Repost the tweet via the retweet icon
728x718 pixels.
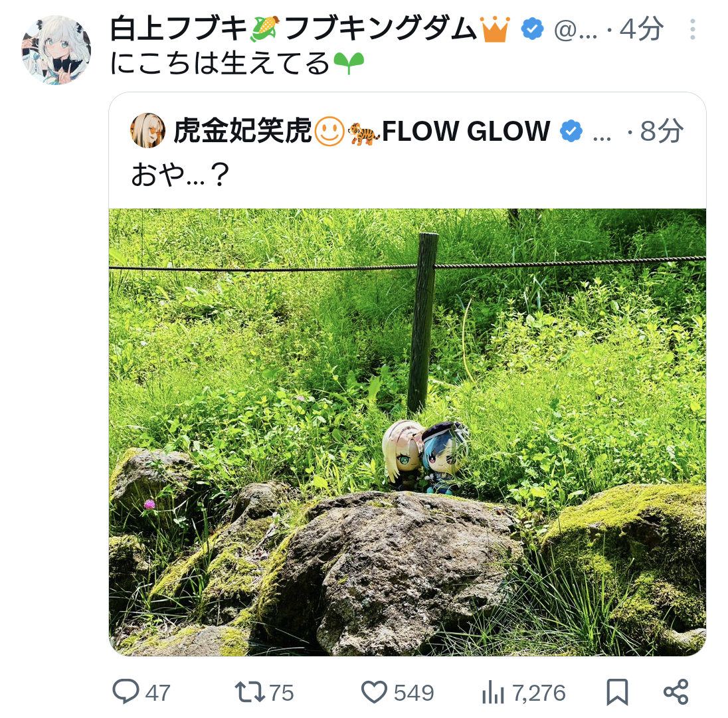tap(250, 692)
